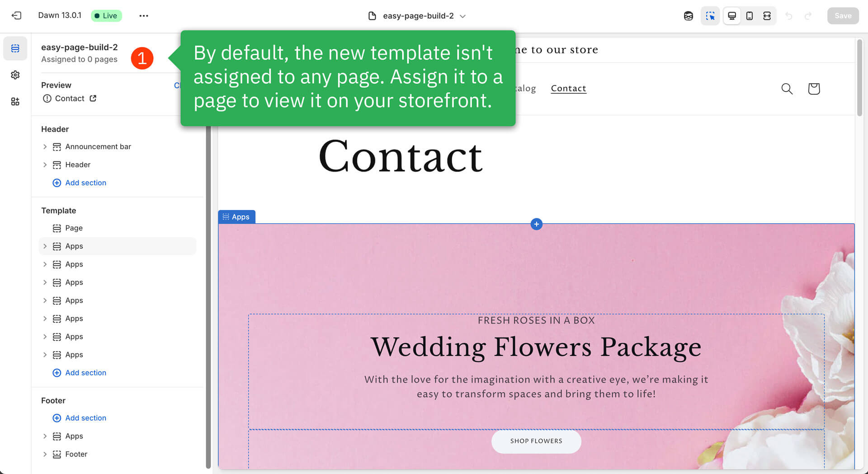
Task: Open the App embeds sidebar icon
Action: [x=15, y=102]
